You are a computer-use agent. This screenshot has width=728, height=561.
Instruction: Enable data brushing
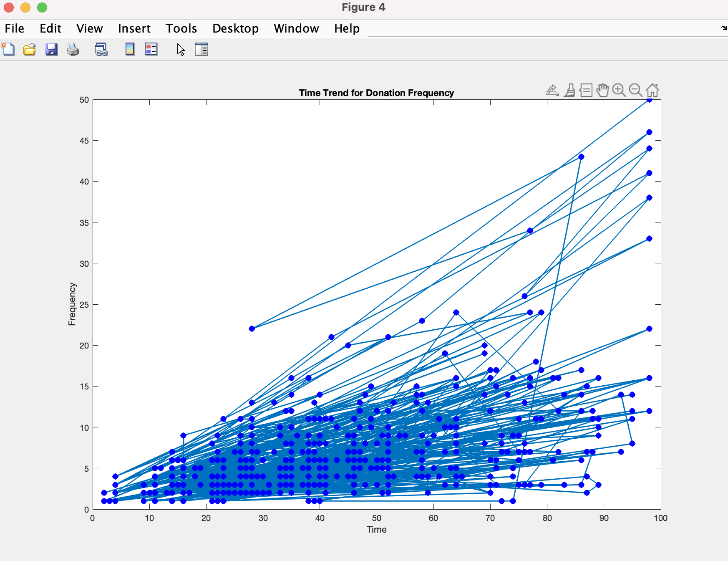569,90
